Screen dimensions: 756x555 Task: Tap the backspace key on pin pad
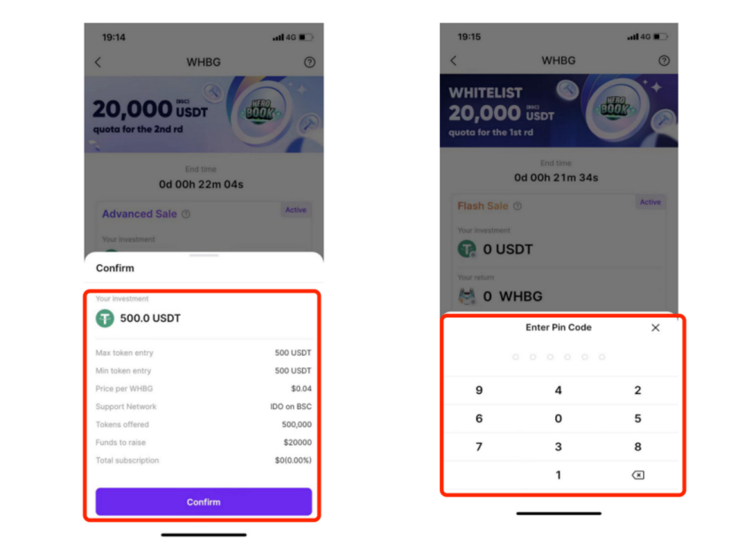point(638,475)
